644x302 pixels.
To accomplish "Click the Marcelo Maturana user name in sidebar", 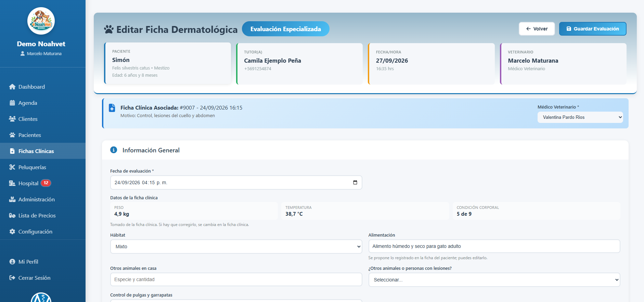I will (x=44, y=54).
